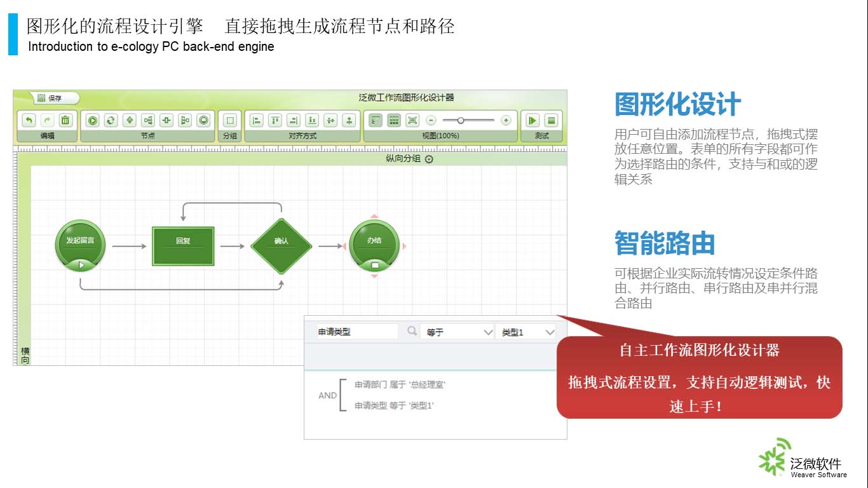Toggle the grid display
868x488 pixels.
coord(394,120)
